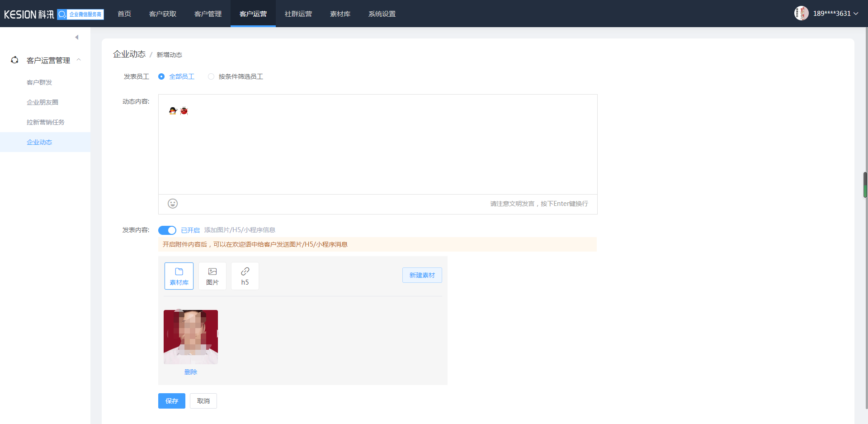Click the 新建素材 button

(422, 275)
